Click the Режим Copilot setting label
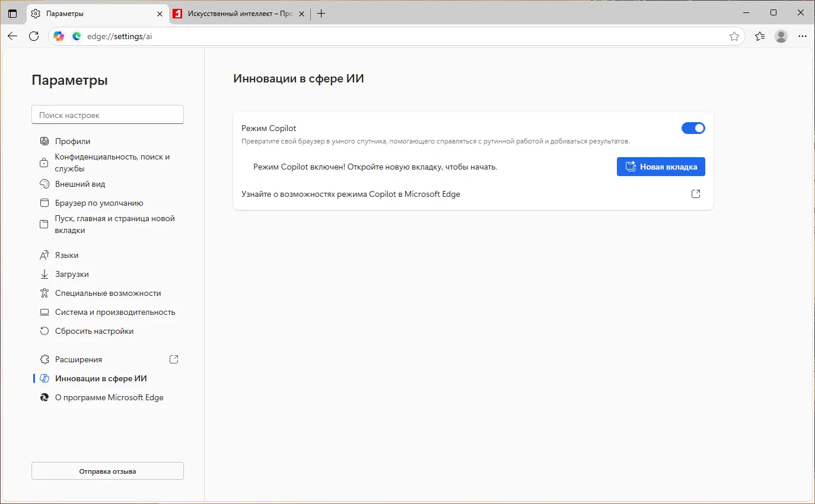 click(x=269, y=128)
